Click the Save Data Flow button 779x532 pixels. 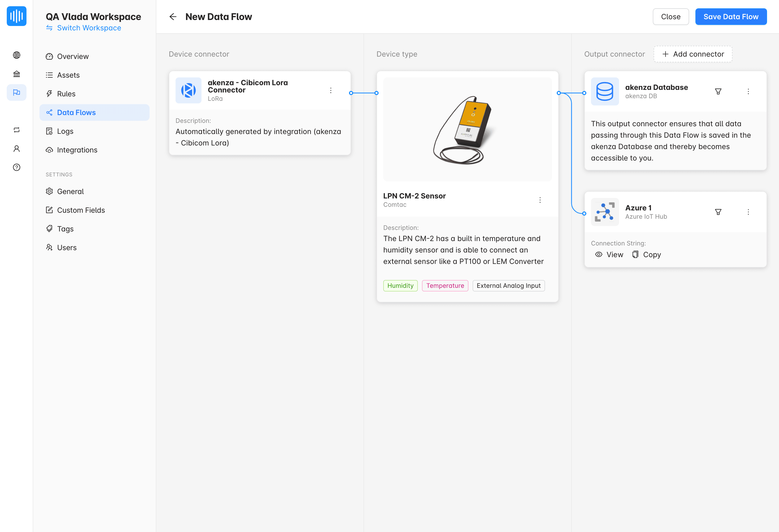point(731,16)
